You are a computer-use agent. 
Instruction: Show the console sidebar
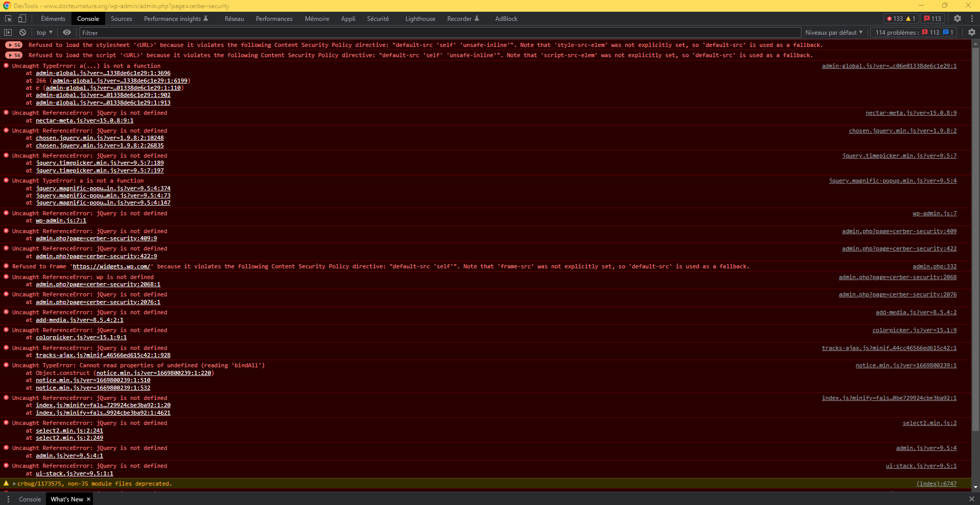(8, 32)
